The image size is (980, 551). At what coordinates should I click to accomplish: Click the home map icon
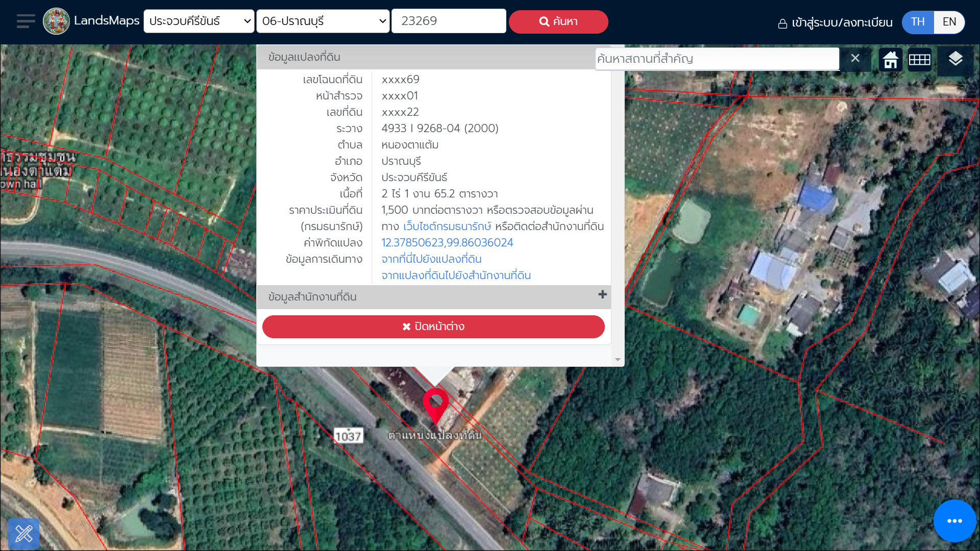point(891,60)
